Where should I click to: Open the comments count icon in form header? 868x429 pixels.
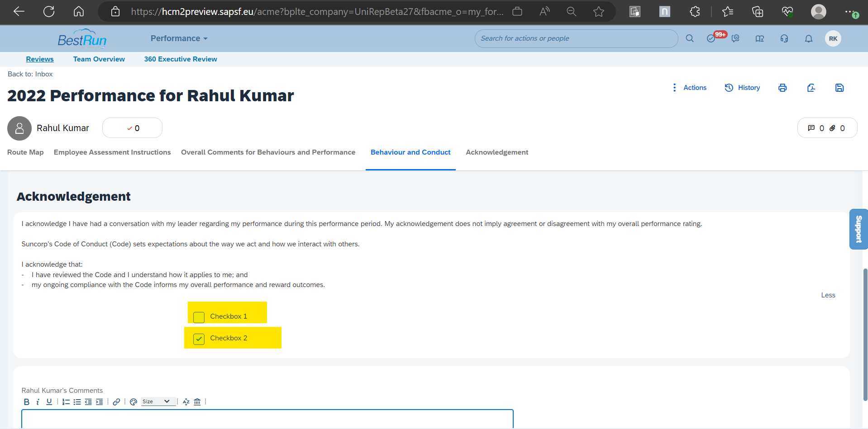pyautogui.click(x=811, y=128)
